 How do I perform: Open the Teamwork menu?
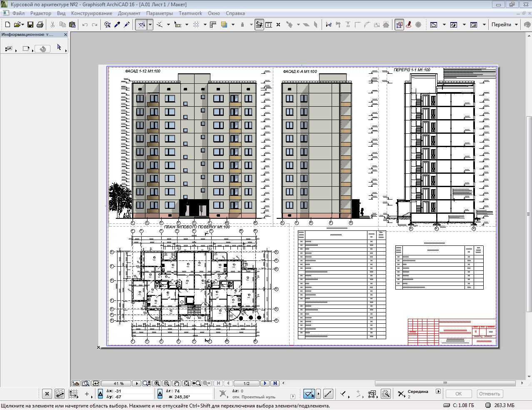pyautogui.click(x=190, y=13)
